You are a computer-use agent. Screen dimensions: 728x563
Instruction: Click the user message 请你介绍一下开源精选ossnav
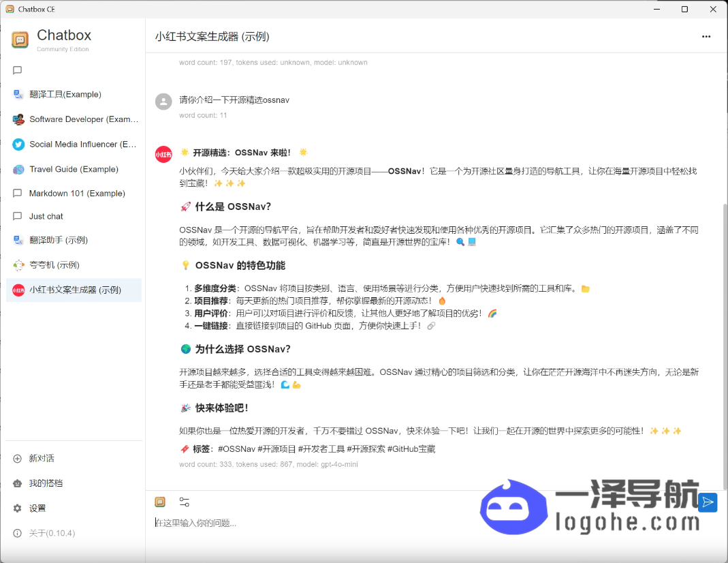pyautogui.click(x=234, y=100)
